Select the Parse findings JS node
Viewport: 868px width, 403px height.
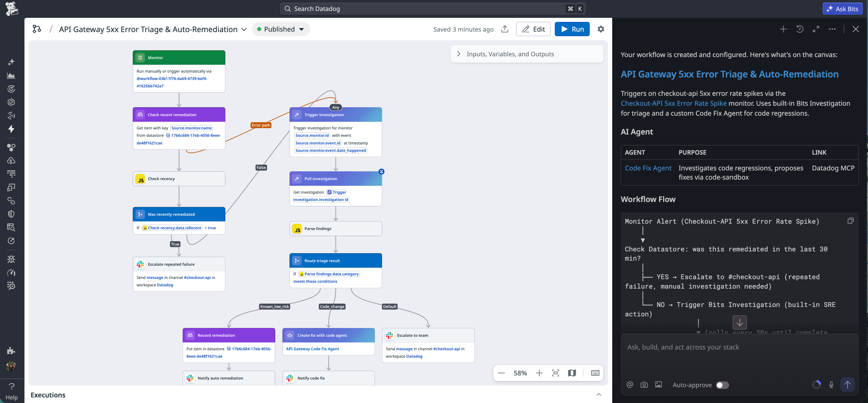pos(336,229)
